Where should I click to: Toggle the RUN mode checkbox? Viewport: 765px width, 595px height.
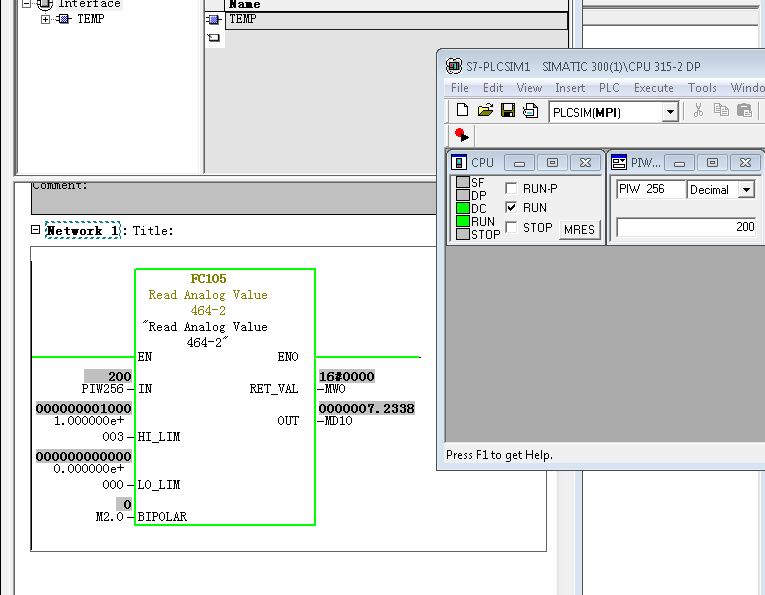click(x=512, y=208)
